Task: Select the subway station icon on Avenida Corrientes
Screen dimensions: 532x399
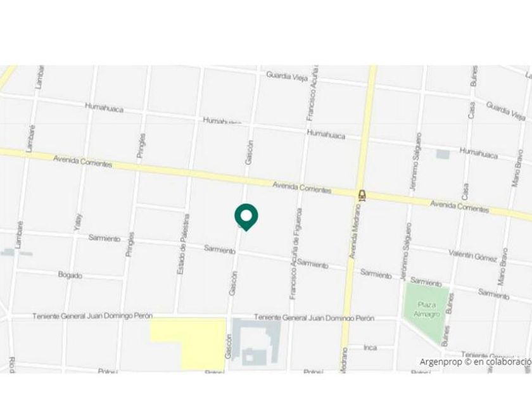Action: tap(362, 195)
